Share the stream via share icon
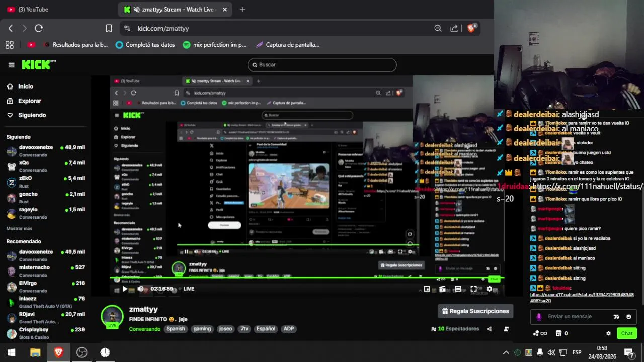Image resolution: width=644 pixels, height=362 pixels. [489, 329]
